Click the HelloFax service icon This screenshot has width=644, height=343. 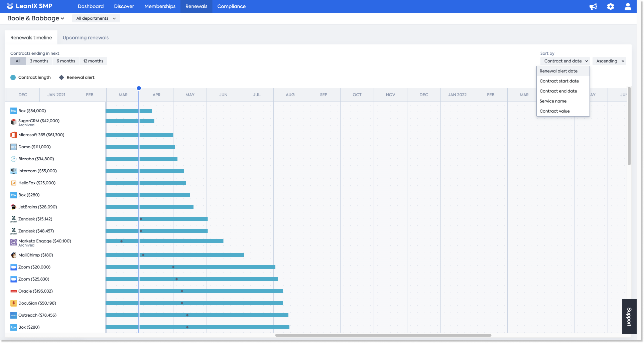tap(14, 183)
